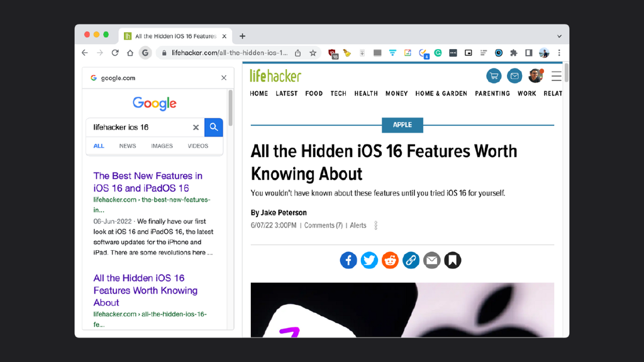Open the HOME & GARDEN nav section
644x362 pixels.
tap(441, 94)
